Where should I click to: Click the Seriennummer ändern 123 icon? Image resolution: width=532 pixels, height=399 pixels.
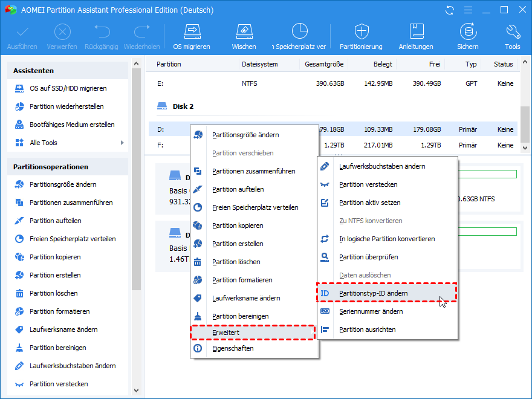coord(325,311)
